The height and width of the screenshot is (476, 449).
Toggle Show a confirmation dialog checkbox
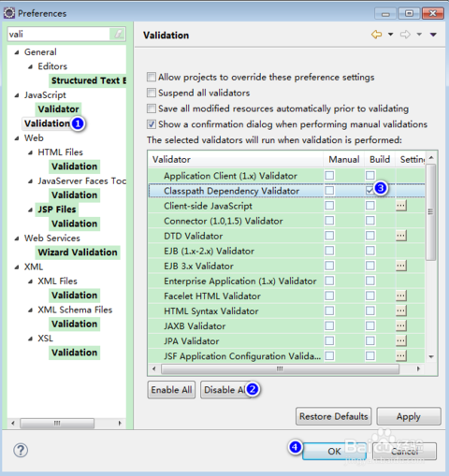[x=152, y=124]
